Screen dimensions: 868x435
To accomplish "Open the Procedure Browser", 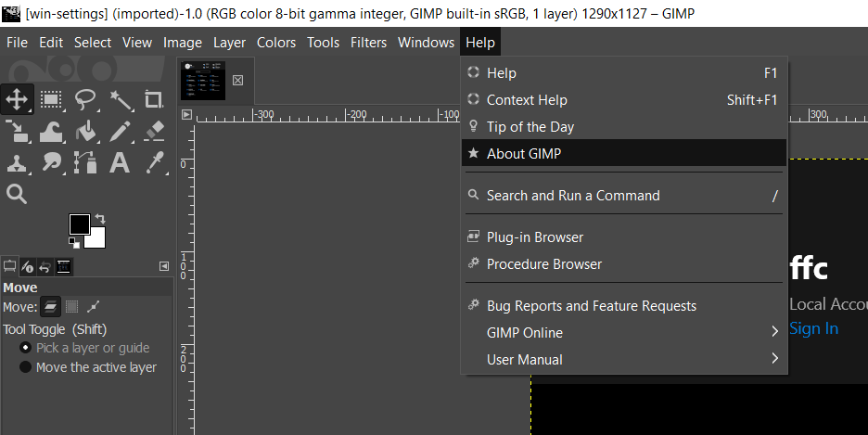I will click(x=624, y=264).
